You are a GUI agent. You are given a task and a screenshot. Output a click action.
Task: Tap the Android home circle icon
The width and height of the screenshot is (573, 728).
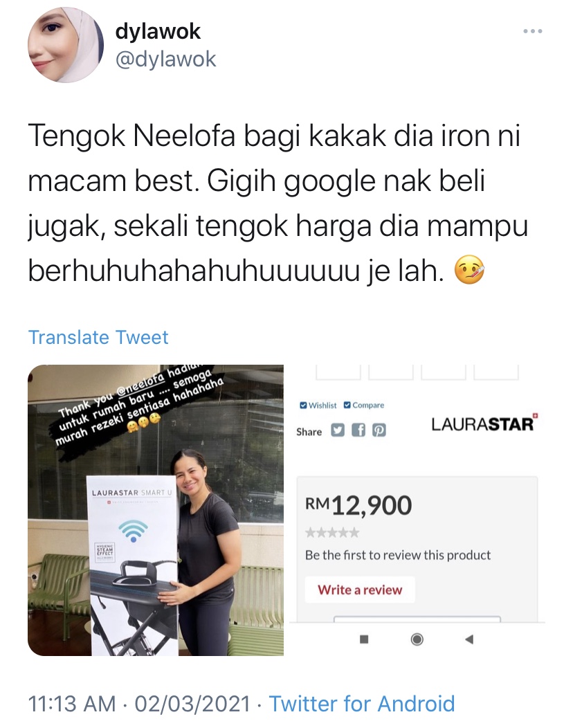[417, 640]
